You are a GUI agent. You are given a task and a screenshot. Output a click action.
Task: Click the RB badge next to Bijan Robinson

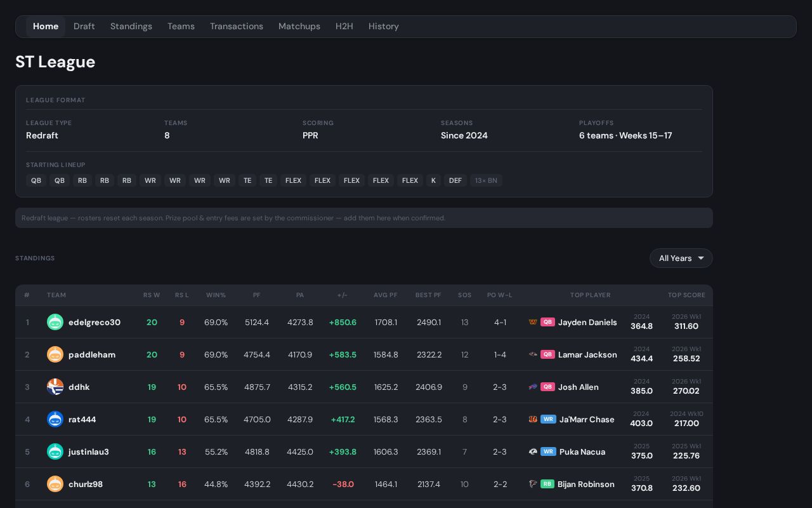(547, 484)
